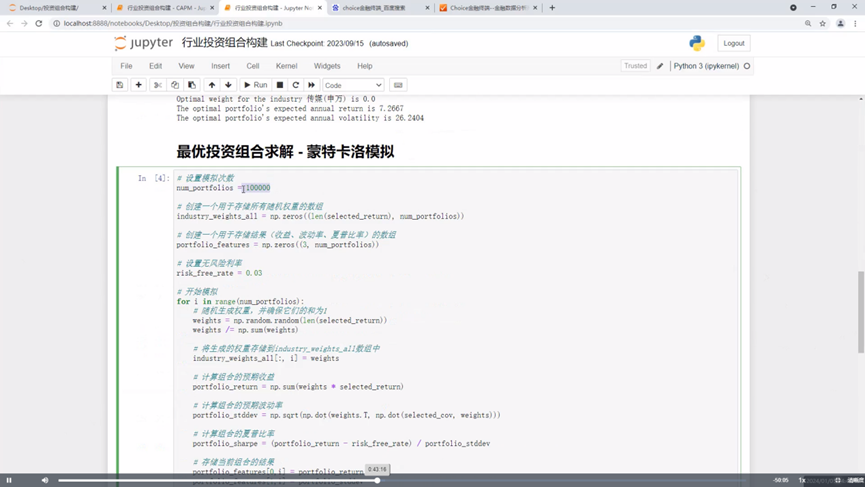
Task: Close the Desktop/投资组合构建 browser tab
Action: [104, 8]
